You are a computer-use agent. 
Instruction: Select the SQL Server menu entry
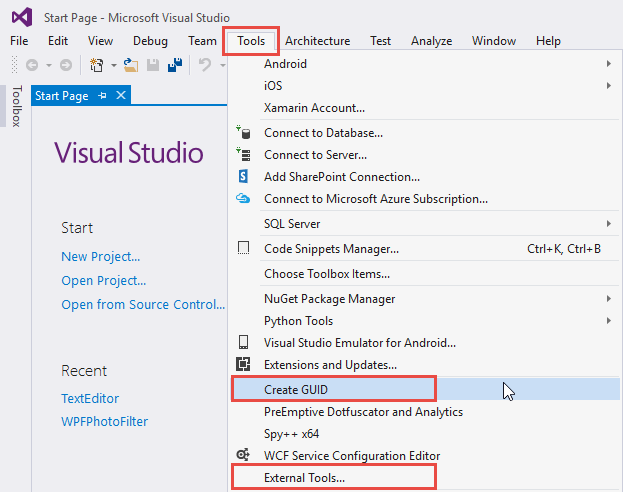coord(426,224)
